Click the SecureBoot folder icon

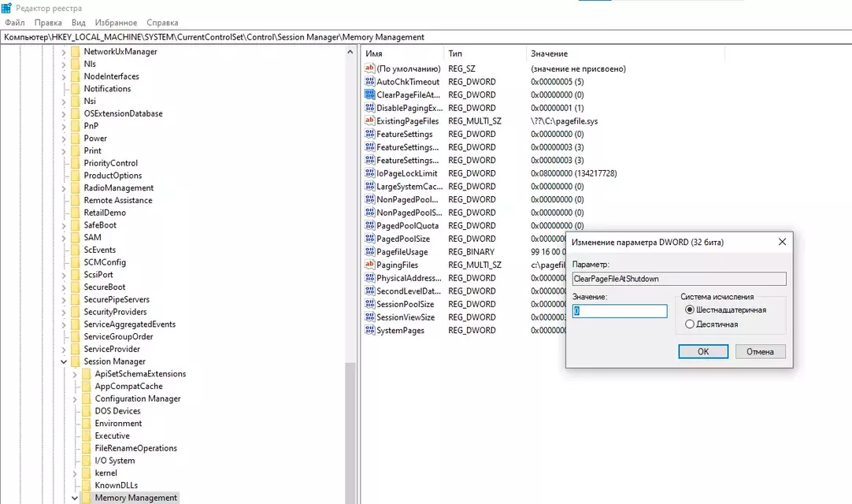pos(75,287)
